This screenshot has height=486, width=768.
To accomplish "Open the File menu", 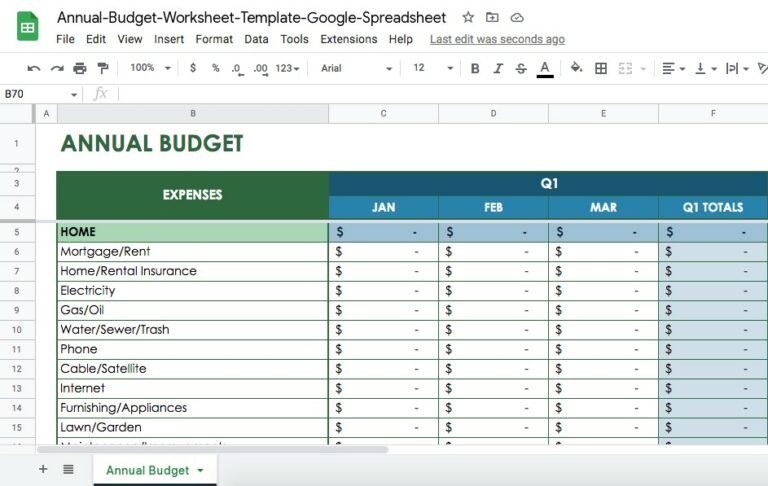I will (65, 39).
